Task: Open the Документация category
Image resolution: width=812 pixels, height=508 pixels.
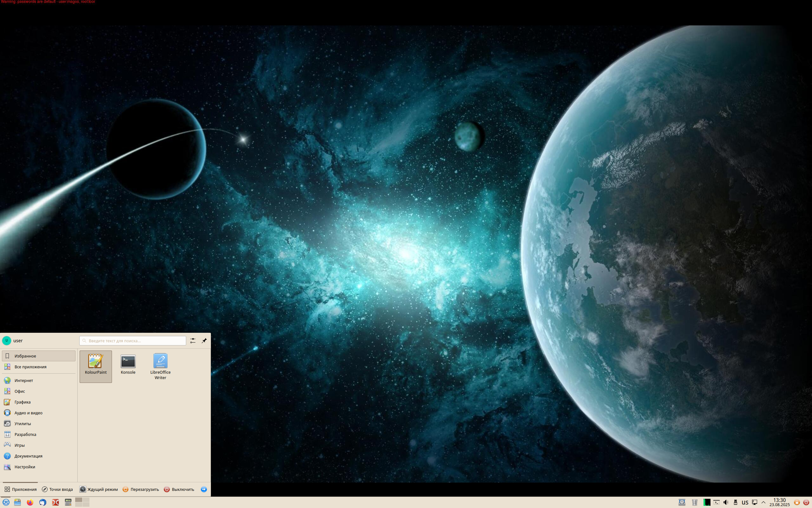Action: (39, 456)
